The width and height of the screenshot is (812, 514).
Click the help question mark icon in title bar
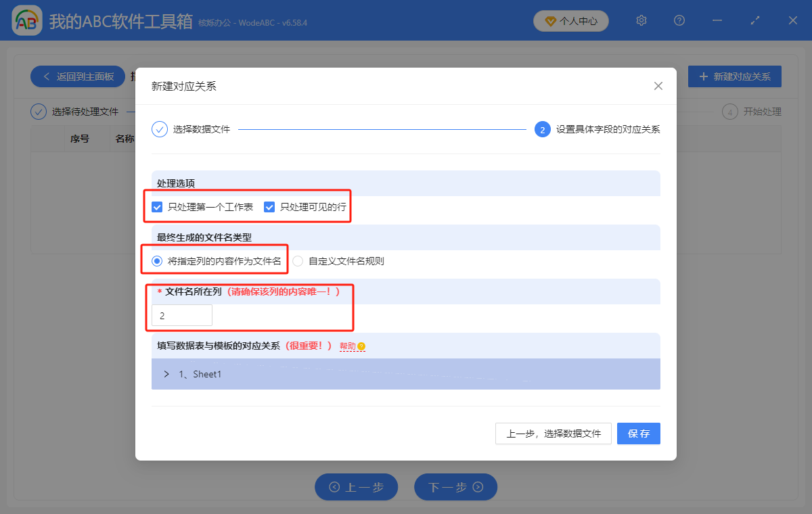coord(679,20)
